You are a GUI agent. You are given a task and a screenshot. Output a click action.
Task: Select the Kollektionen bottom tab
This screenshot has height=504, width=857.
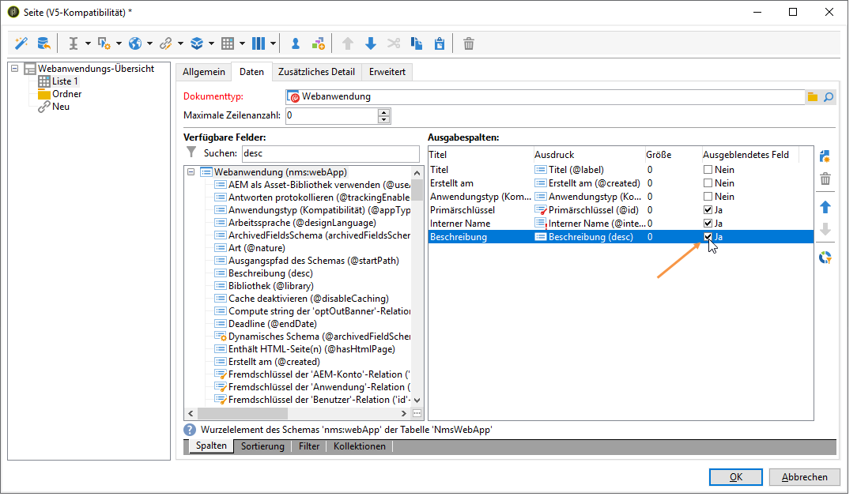pos(359,446)
